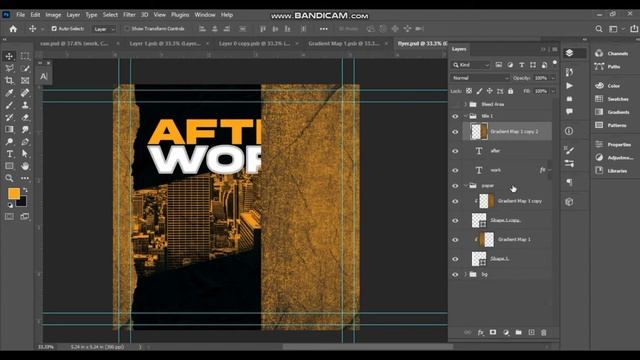Viewport: 640px width, 360px height.
Task: Open the layer filter Kind dropdown
Action: [x=470, y=65]
